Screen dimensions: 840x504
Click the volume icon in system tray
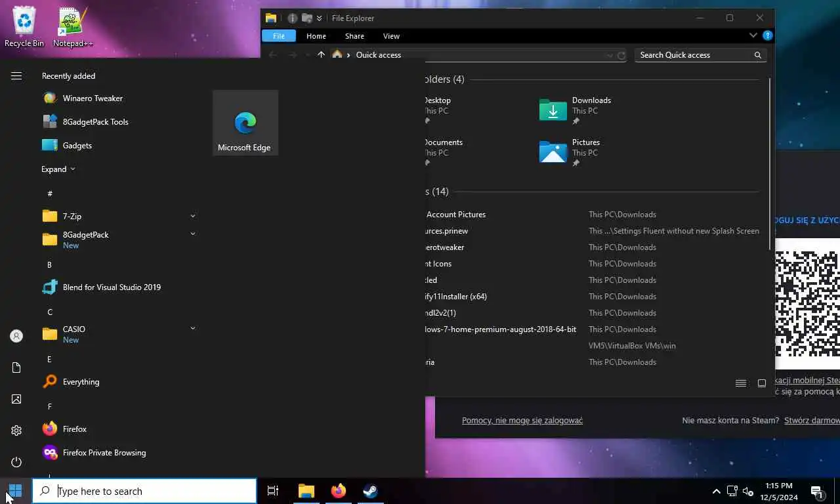pos(747,491)
